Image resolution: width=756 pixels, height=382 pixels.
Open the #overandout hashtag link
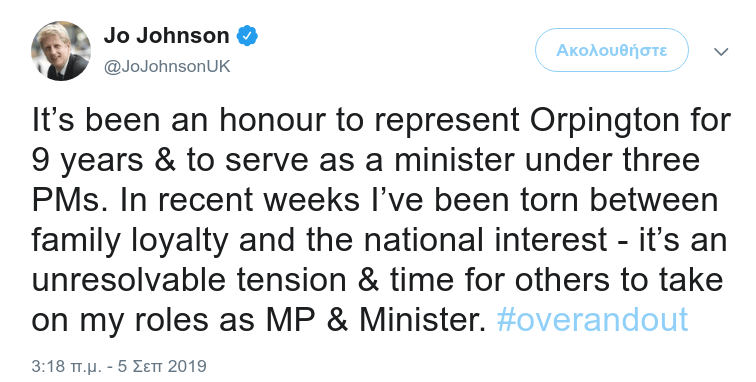point(592,320)
